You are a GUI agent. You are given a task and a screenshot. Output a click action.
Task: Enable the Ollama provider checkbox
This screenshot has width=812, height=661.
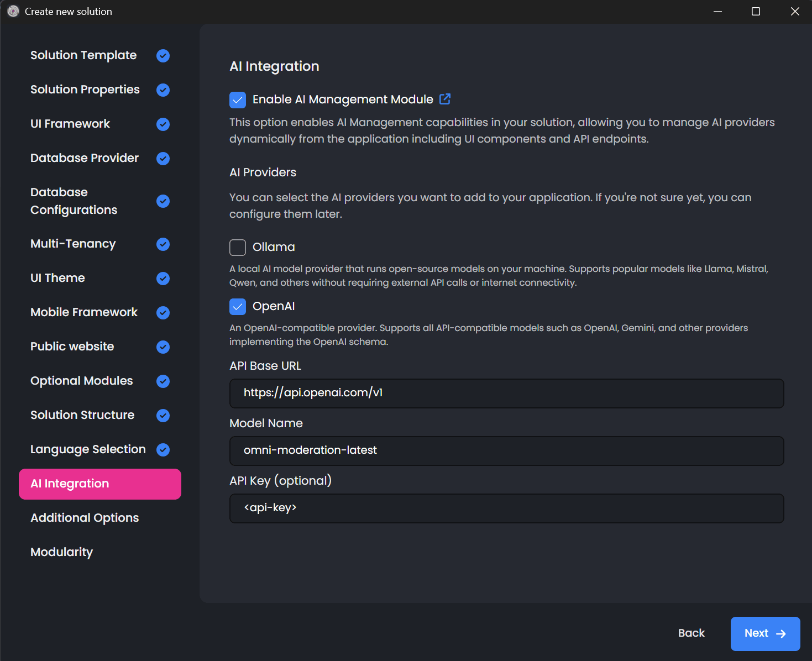[237, 247]
